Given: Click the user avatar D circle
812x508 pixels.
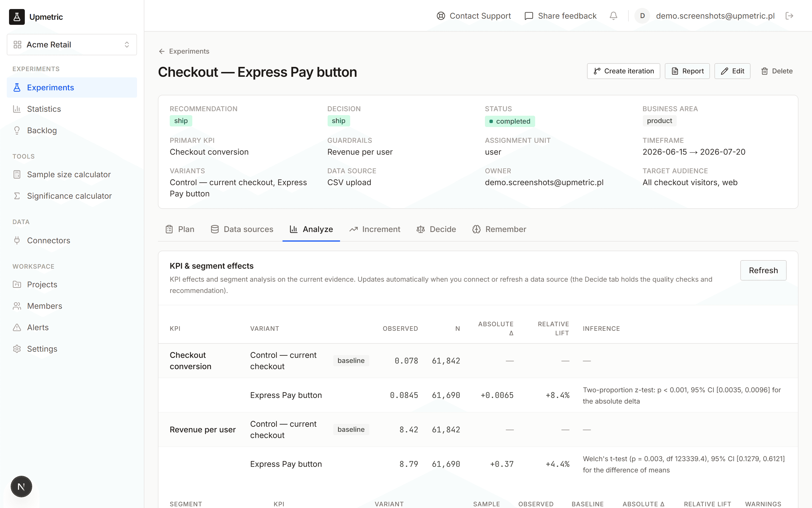Looking at the screenshot, I should pos(642,16).
